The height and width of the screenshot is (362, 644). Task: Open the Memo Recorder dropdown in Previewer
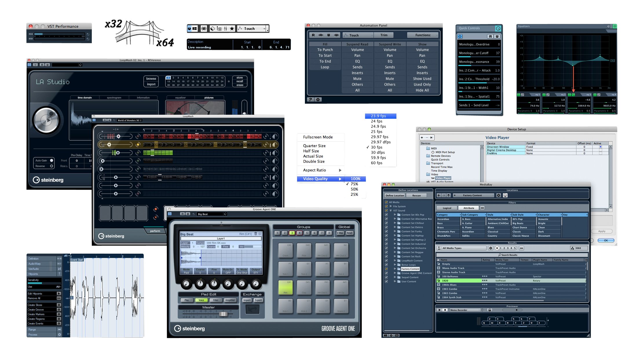click(x=465, y=310)
